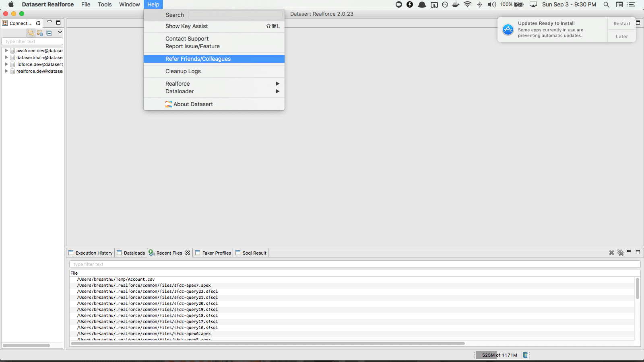Screen dimensions: 644x362
Task: Toggle Link with Editor in Connections panel
Action: [x=31, y=33]
